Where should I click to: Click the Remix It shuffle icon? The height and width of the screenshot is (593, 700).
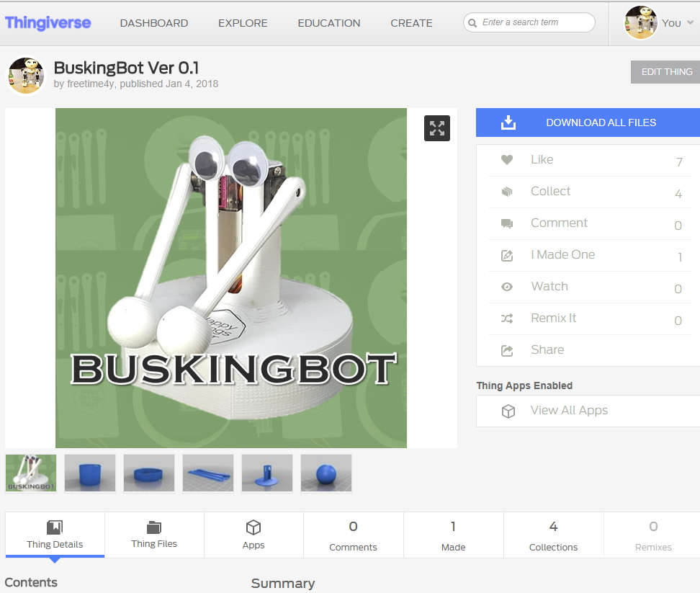pos(507,318)
